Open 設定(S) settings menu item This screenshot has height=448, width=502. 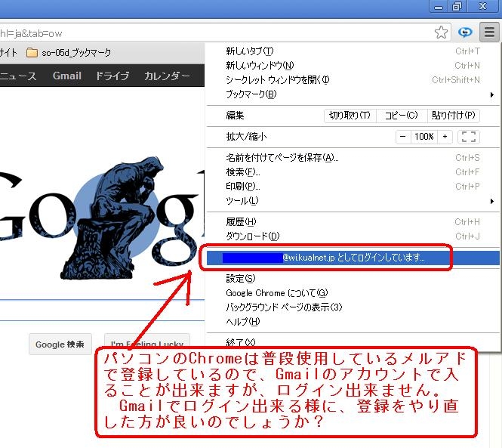pyautogui.click(x=353, y=279)
